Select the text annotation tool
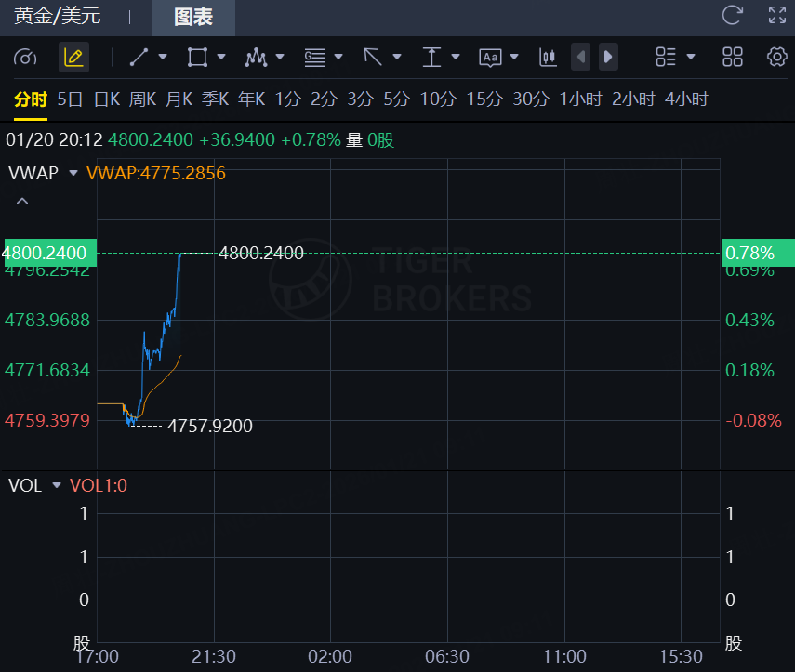 tap(490, 58)
